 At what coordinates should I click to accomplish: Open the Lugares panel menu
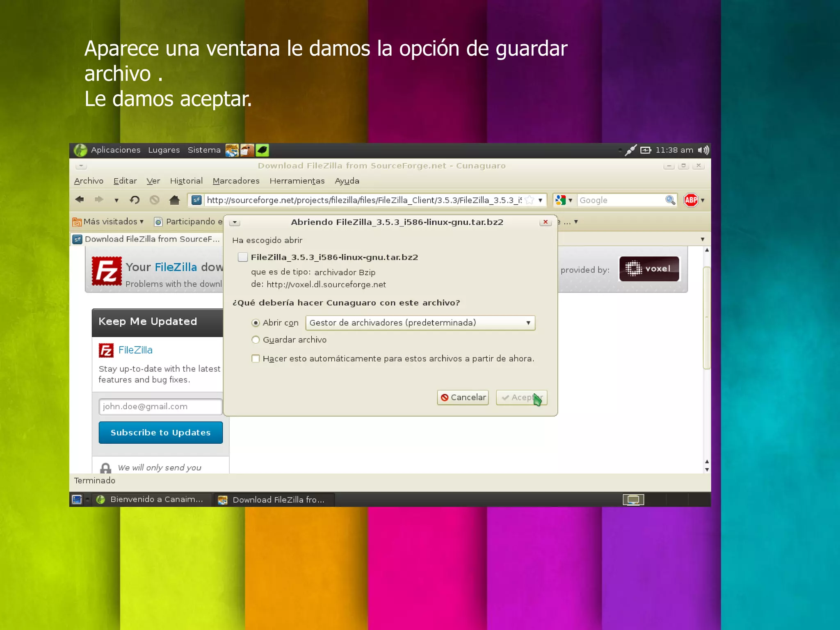pos(164,150)
